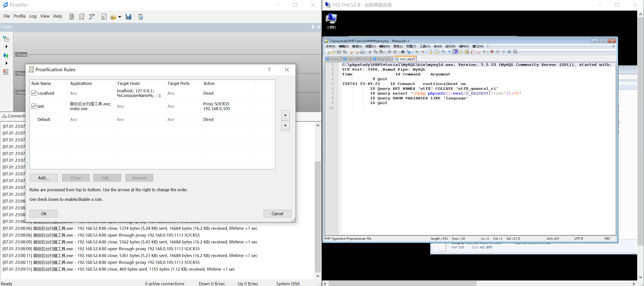Screen dimensions: 644x286
Task: Open Proxifier File menu
Action: coord(7,16)
